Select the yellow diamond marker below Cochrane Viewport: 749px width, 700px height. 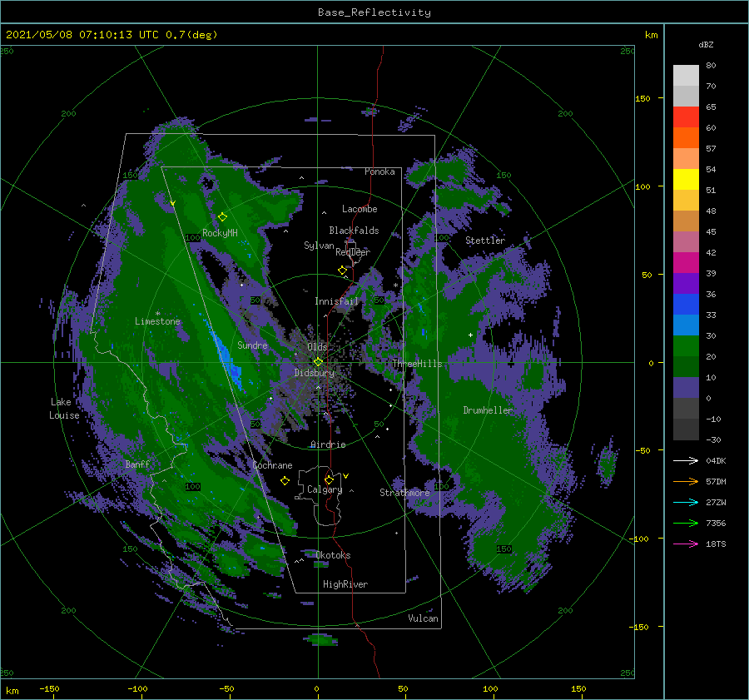pos(285,481)
